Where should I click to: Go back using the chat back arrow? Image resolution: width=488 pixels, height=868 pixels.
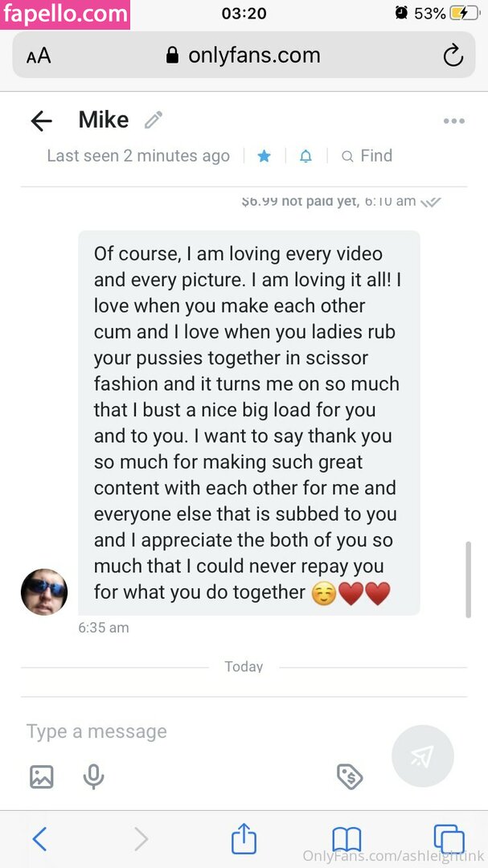click(x=41, y=121)
